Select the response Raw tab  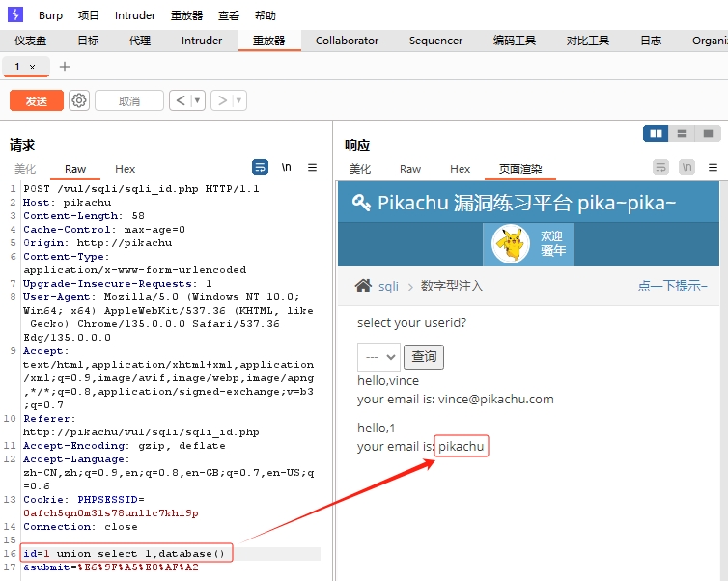(x=410, y=169)
